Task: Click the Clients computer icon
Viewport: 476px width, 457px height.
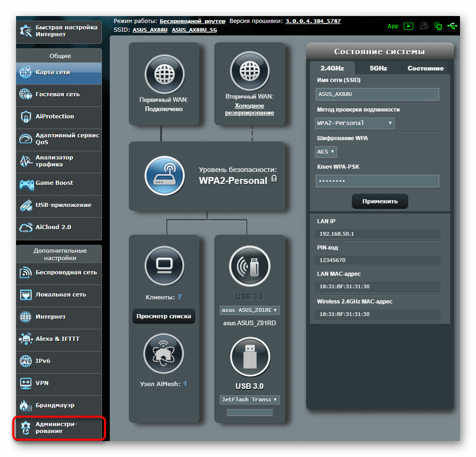Action: 164,266
